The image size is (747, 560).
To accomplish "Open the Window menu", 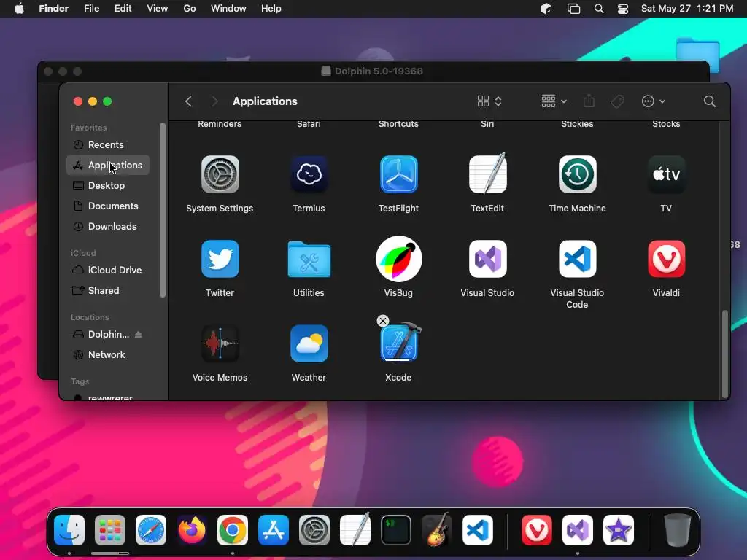I will point(228,9).
